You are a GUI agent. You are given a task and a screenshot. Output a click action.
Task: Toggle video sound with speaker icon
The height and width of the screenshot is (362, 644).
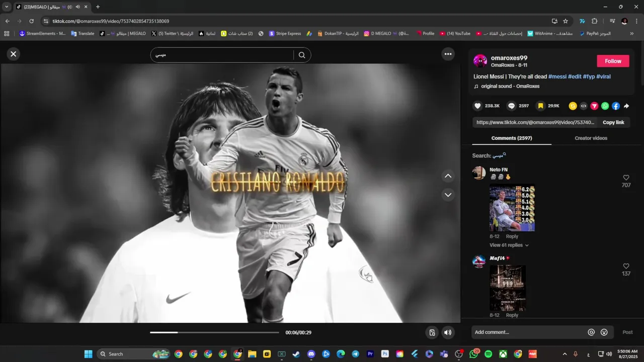point(448,332)
